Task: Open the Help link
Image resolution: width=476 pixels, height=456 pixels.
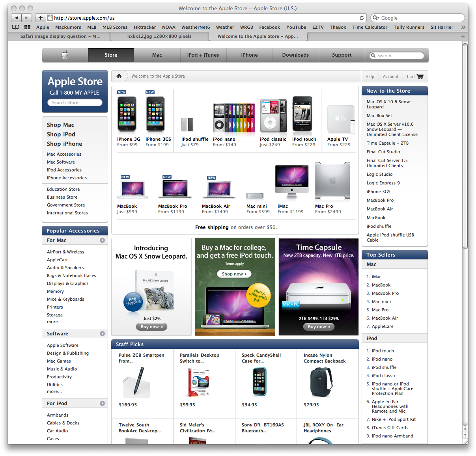Action: (x=370, y=76)
